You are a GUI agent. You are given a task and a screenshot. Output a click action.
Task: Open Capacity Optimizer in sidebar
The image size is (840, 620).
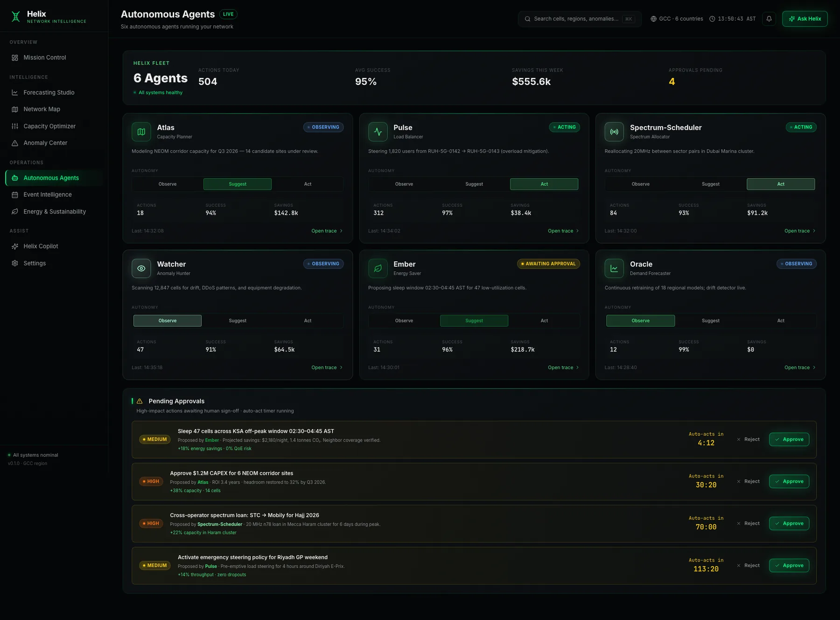coord(54,126)
